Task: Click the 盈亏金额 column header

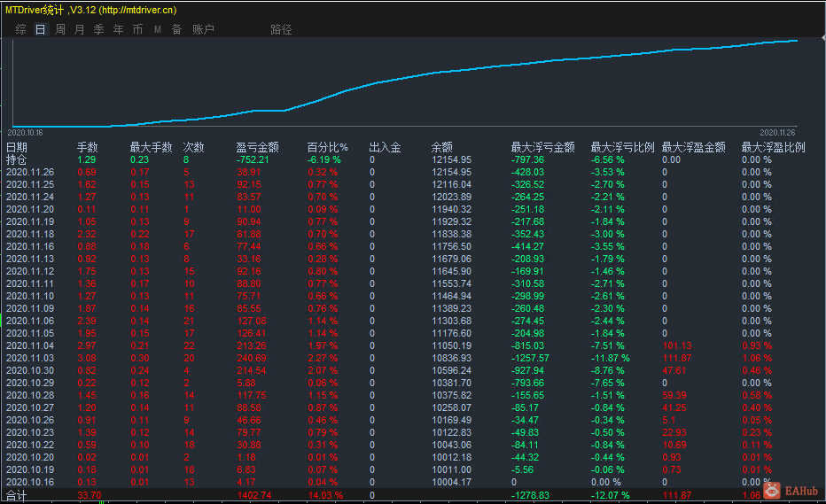Action: [x=257, y=147]
